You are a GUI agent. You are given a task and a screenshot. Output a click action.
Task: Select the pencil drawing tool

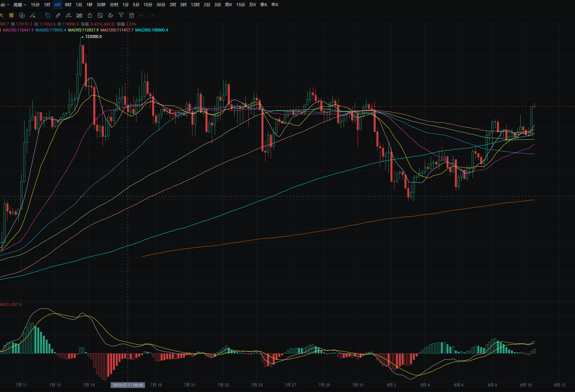click(x=68, y=15)
